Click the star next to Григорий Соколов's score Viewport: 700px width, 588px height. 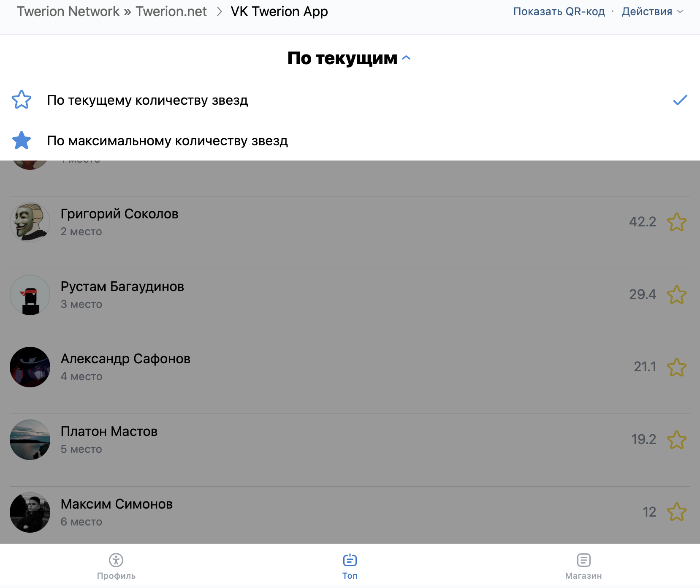point(677,222)
